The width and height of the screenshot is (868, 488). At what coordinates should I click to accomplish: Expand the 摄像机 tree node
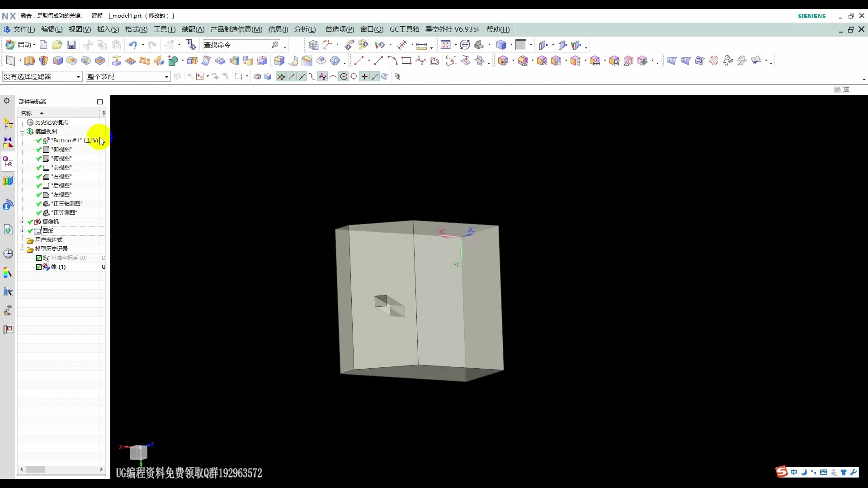[23, 222]
